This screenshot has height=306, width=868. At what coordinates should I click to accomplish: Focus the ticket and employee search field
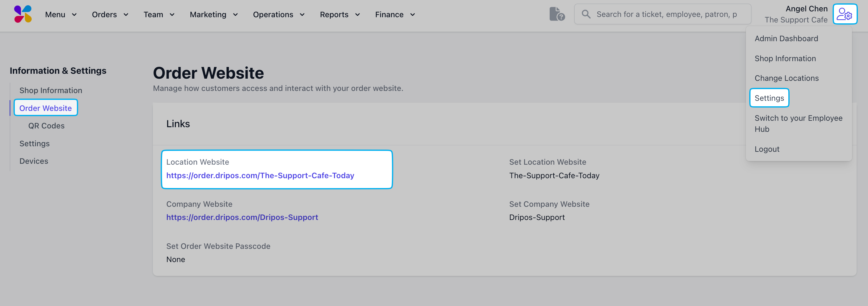(663, 14)
